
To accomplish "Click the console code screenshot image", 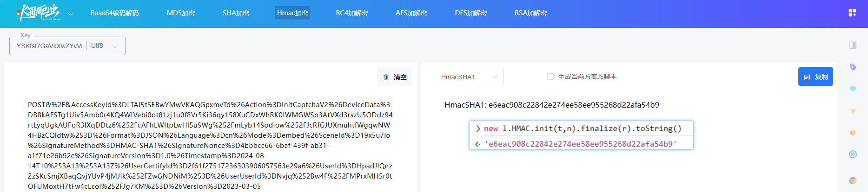I will click(581, 135).
